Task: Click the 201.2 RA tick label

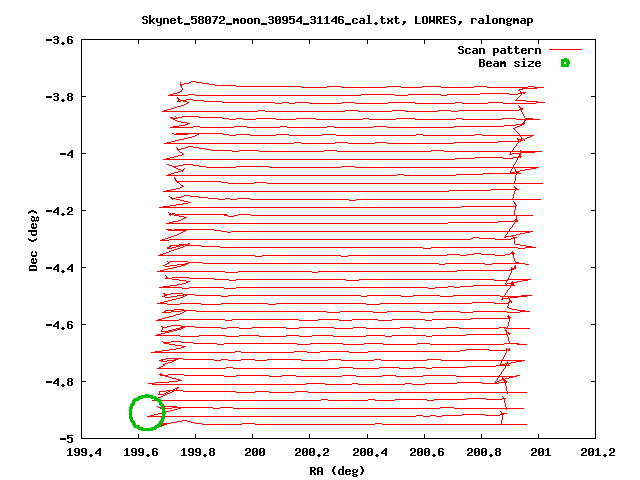Action: coord(598,452)
